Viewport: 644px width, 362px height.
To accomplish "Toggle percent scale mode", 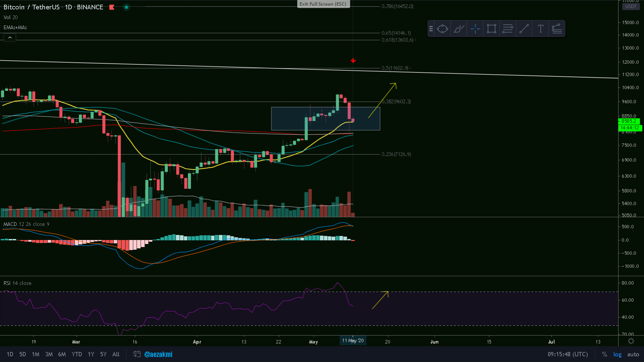I will pos(604,354).
